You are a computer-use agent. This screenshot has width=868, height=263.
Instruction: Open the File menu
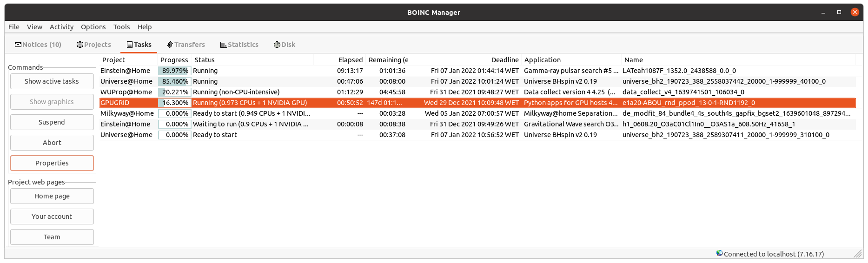(14, 27)
